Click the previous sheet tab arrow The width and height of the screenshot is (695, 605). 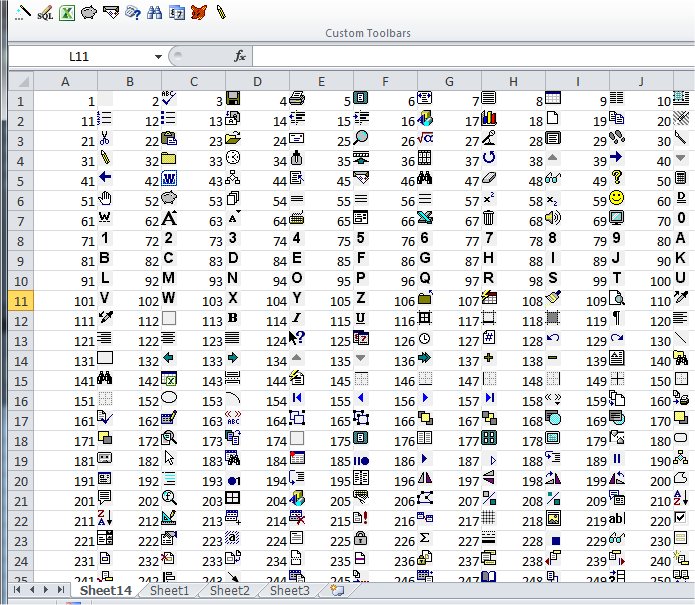coord(32,589)
